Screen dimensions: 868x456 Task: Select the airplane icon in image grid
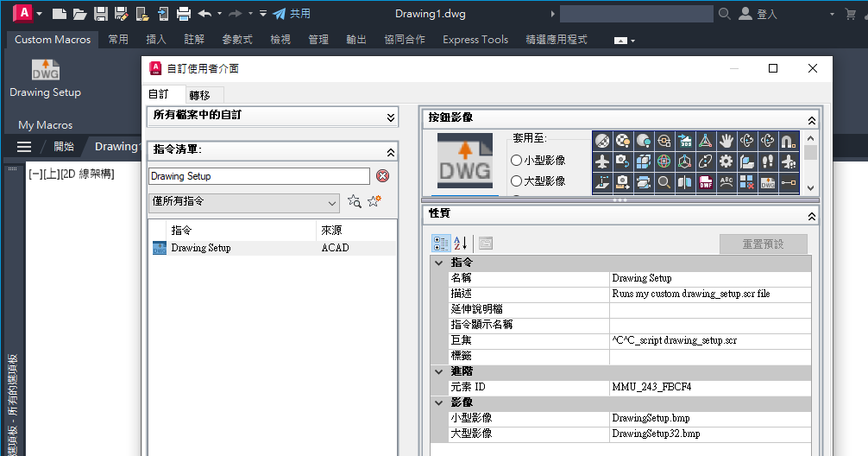click(602, 161)
